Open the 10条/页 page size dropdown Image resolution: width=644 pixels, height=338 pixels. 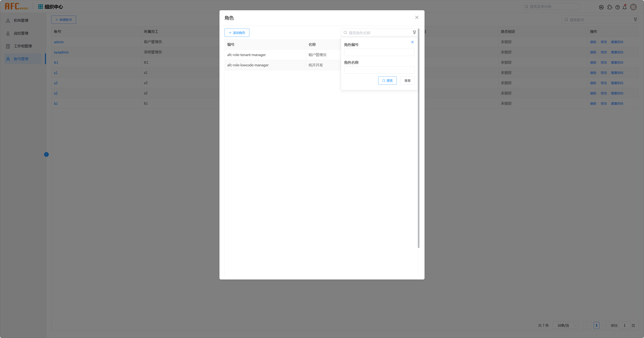click(566, 325)
